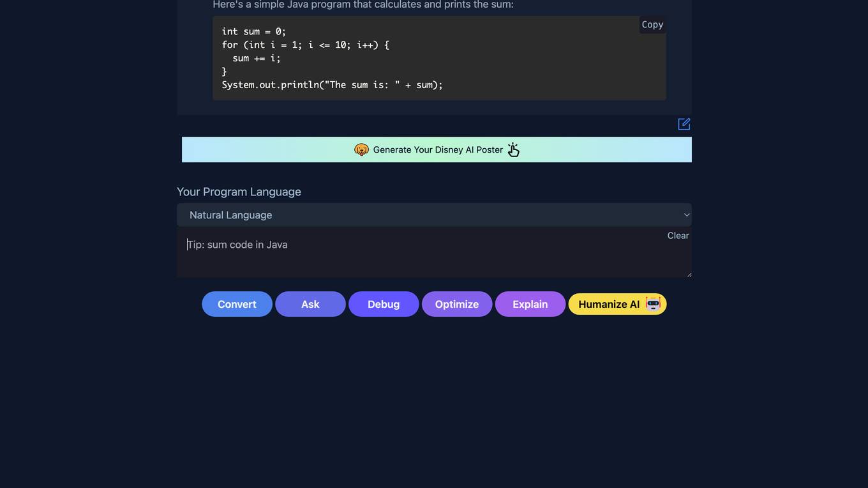Viewport: 868px width, 488px height.
Task: Choose the Optimize button
Action: 457,304
